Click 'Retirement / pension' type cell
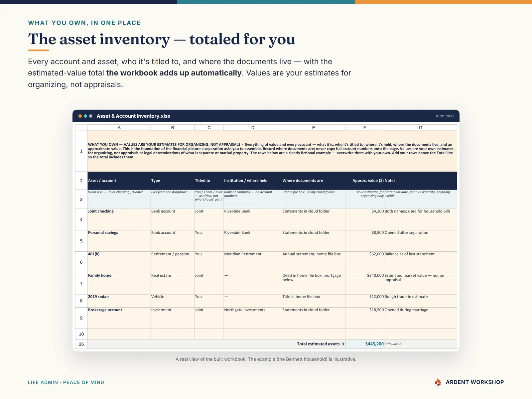Image resolution: width=532 pixels, height=399 pixels. click(x=173, y=262)
